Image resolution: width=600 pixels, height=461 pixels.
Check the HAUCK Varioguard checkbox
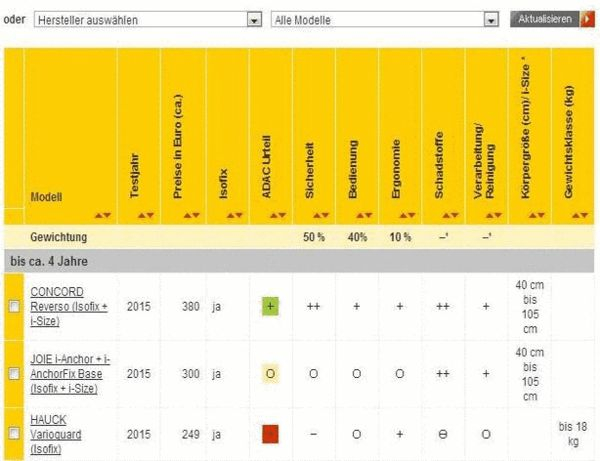coord(14,434)
